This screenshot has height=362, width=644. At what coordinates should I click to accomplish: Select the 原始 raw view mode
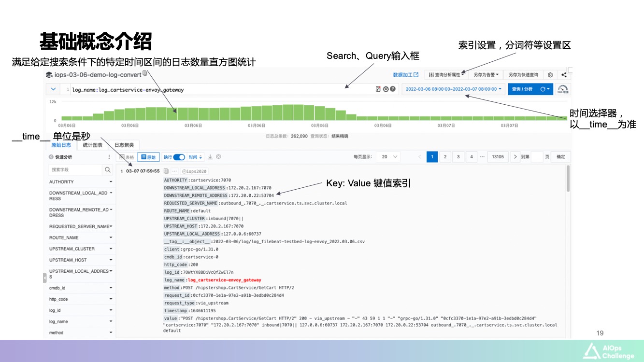tap(148, 157)
